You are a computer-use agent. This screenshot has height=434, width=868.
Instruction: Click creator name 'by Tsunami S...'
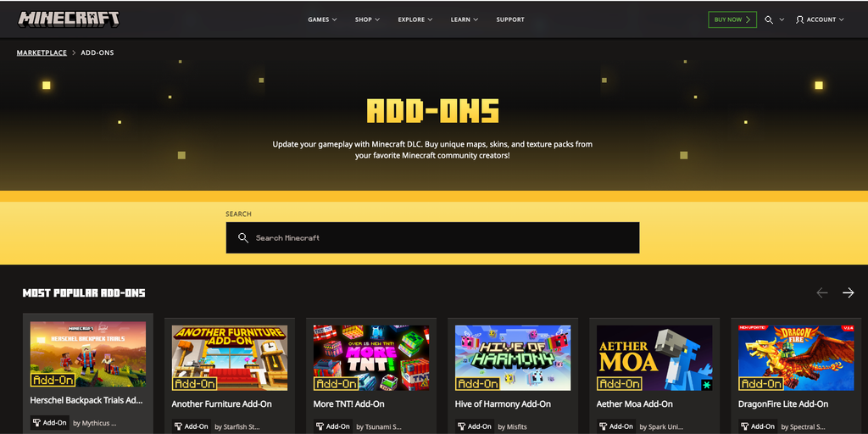pyautogui.click(x=379, y=427)
